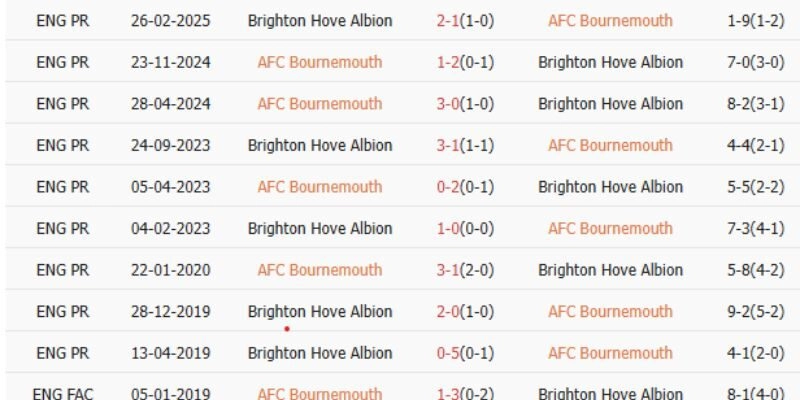Open AFC Bournemouth home team in 23-11-2024 match
This screenshot has height=400, width=800.
[319, 62]
